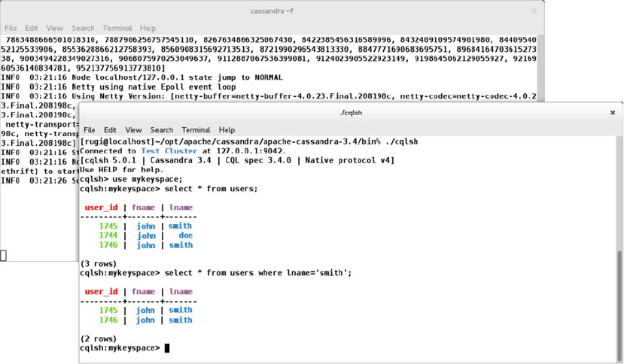The image size is (624, 364).
Task: Open Terminal menu in cassandra -f window
Action: pos(117,29)
